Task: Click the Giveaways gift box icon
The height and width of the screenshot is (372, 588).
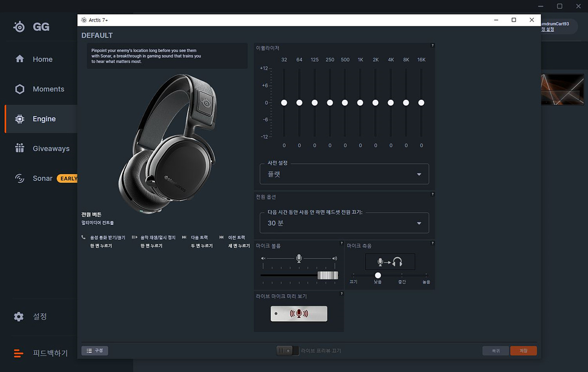Action: (20, 148)
